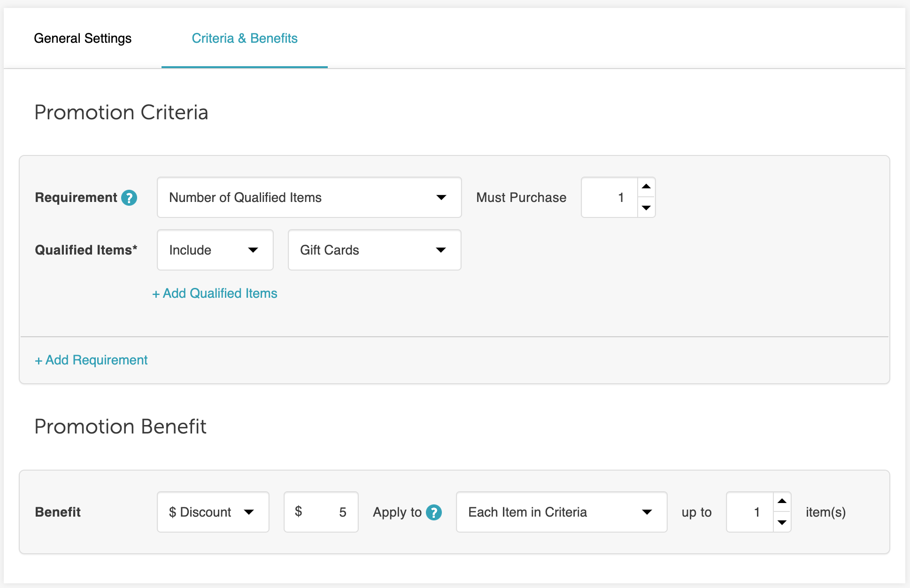Select the Criteria & Benefits tab
Viewport: 910px width, 588px height.
click(x=244, y=39)
